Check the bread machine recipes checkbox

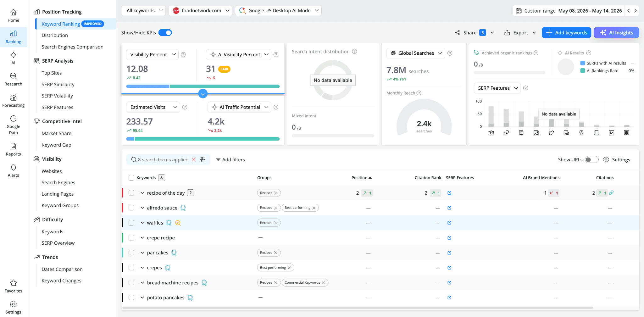131,282
